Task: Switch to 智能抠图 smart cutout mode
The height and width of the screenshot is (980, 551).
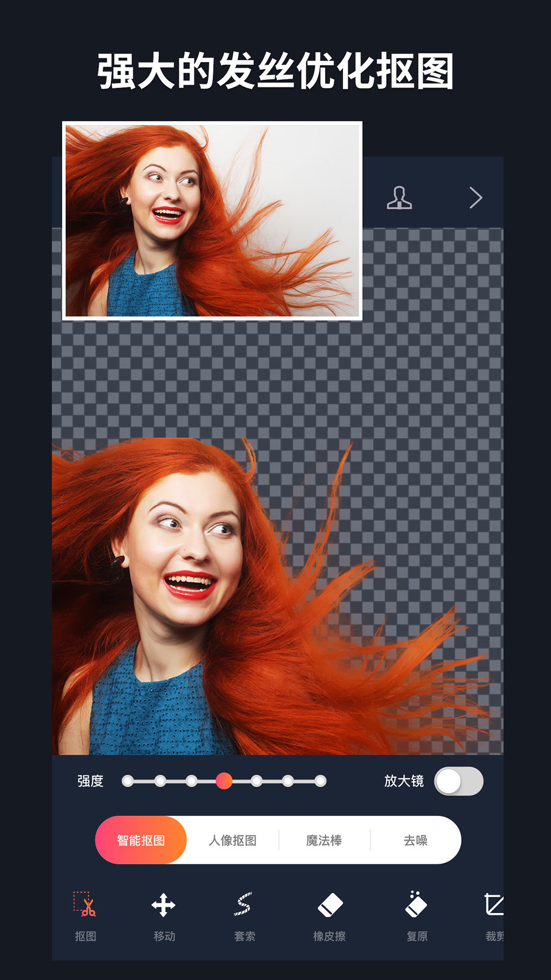Action: 141,840
